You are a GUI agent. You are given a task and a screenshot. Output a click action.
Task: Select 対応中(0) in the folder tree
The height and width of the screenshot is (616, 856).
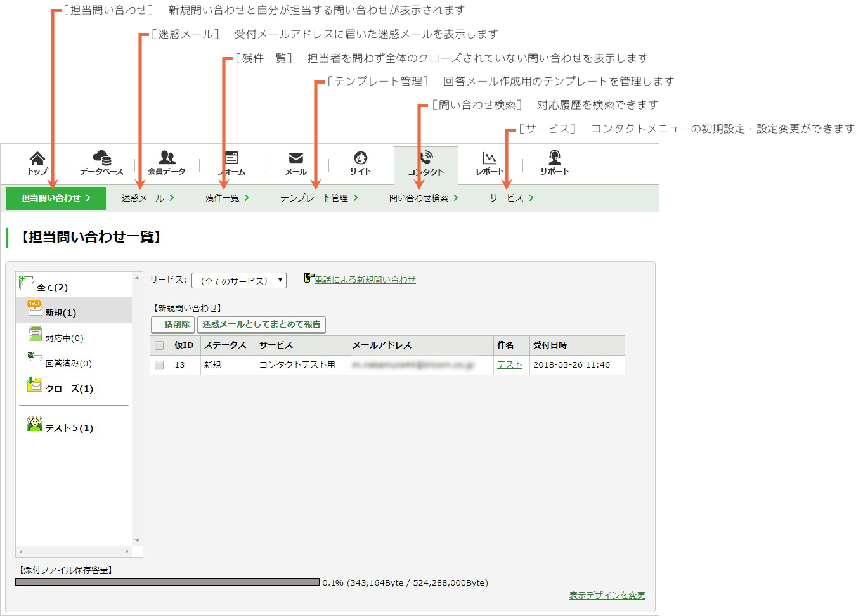tap(64, 338)
